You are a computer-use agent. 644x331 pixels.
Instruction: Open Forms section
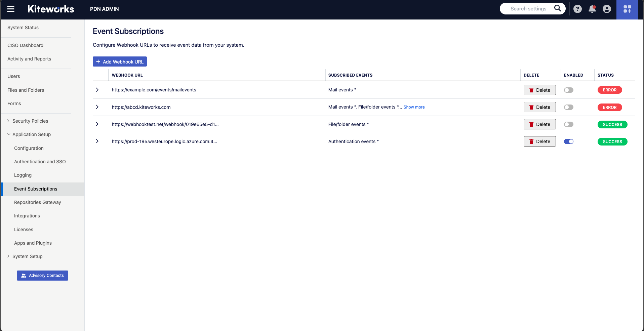(x=14, y=104)
